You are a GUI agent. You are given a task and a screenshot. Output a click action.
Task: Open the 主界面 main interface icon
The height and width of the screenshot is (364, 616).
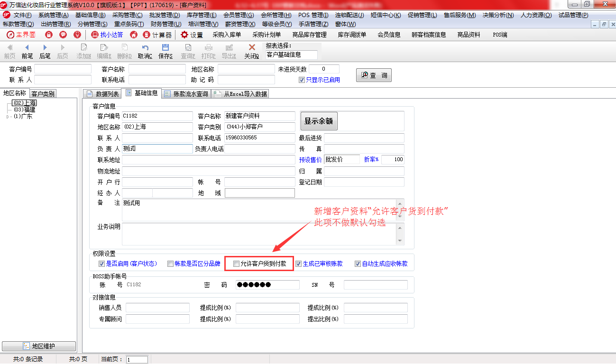pyautogui.click(x=21, y=35)
